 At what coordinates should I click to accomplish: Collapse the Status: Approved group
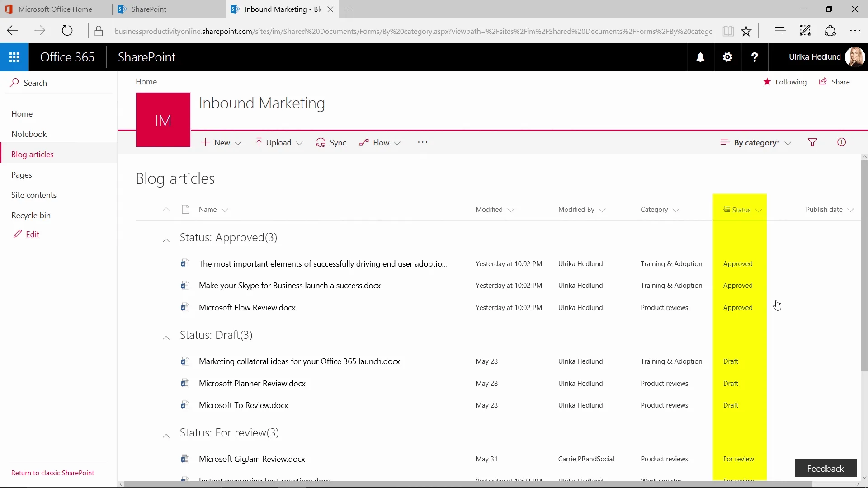pyautogui.click(x=166, y=240)
